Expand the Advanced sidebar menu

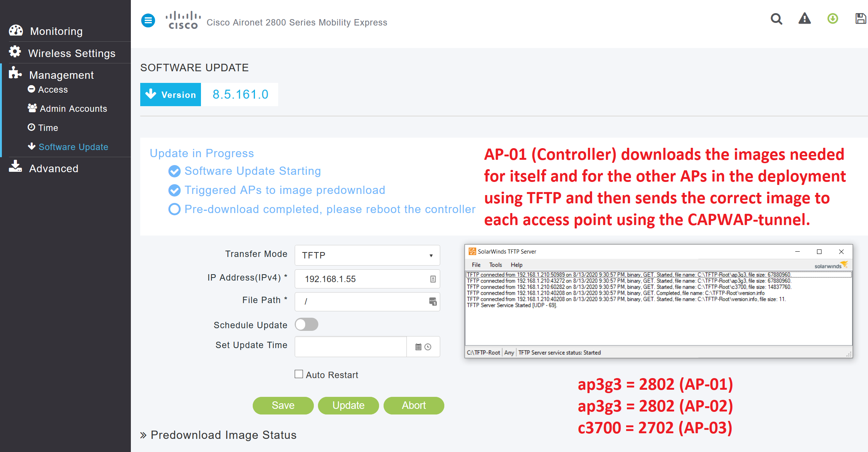coord(54,168)
